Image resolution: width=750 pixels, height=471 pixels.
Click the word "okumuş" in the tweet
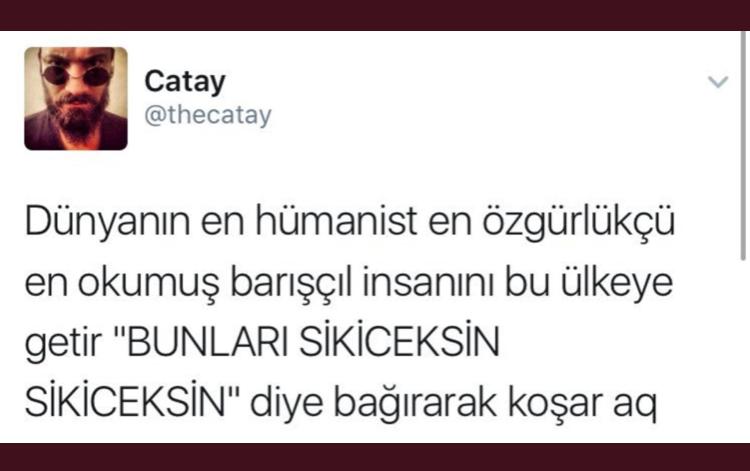[148, 283]
